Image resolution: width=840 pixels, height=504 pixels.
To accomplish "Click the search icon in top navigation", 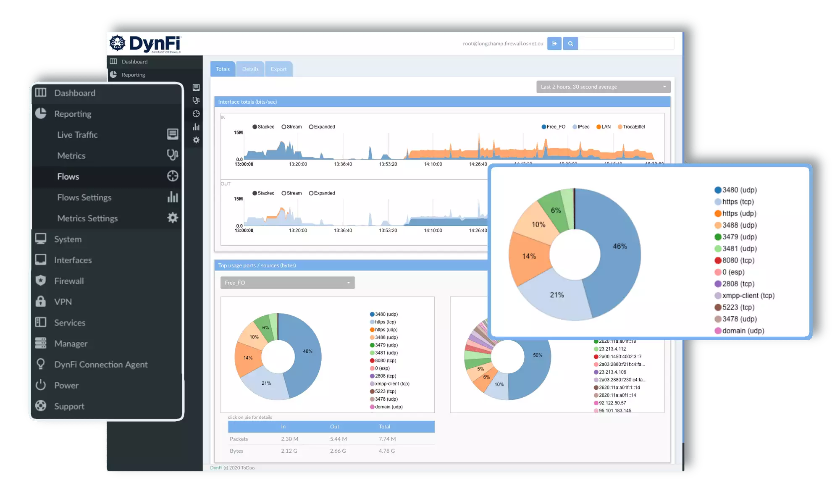I will click(x=571, y=43).
